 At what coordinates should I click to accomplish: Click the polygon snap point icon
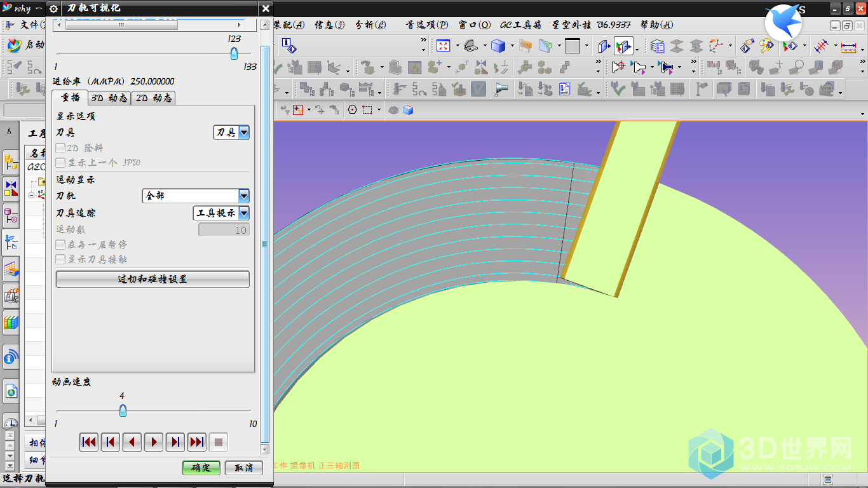click(353, 110)
